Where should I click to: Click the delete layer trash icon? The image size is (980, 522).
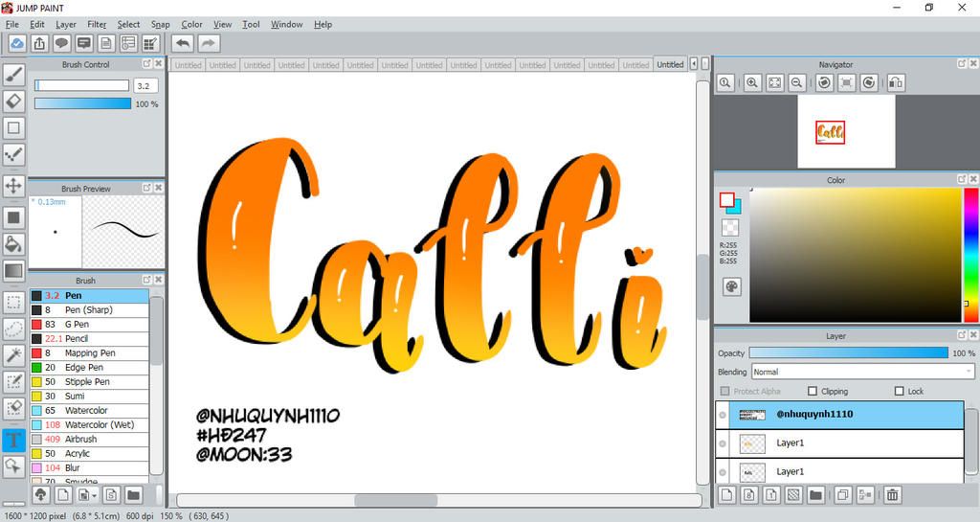(893, 495)
